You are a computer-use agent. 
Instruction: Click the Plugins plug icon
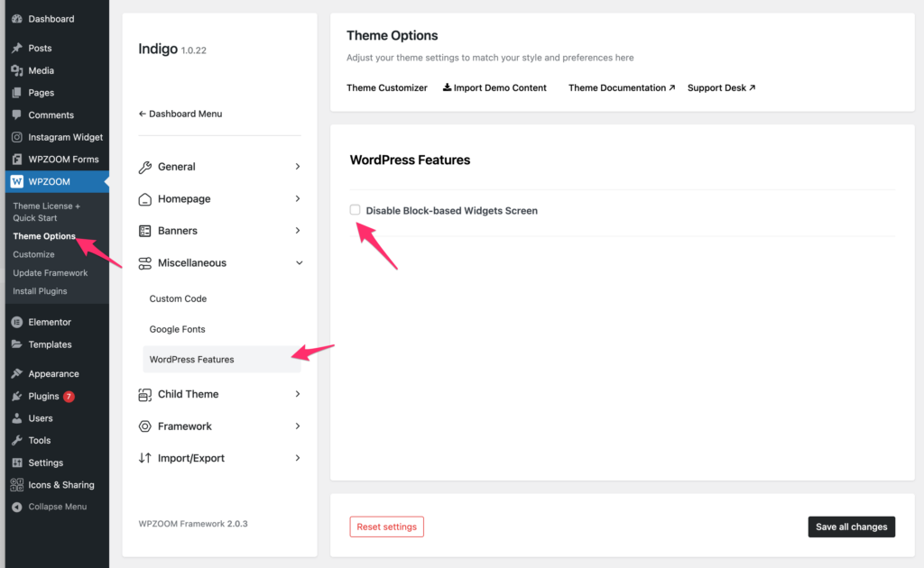point(16,396)
